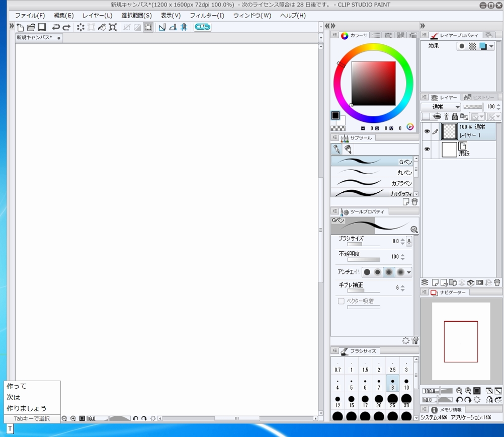The width and height of the screenshot is (504, 437).
Task: Delete layer using the layer panel trash icon
Action: pyautogui.click(x=497, y=282)
